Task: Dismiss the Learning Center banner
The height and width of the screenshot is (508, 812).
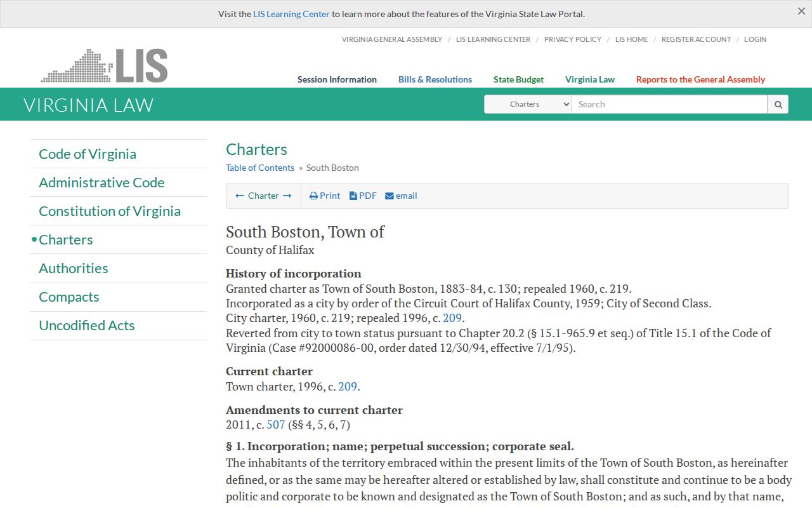Action: (801, 11)
